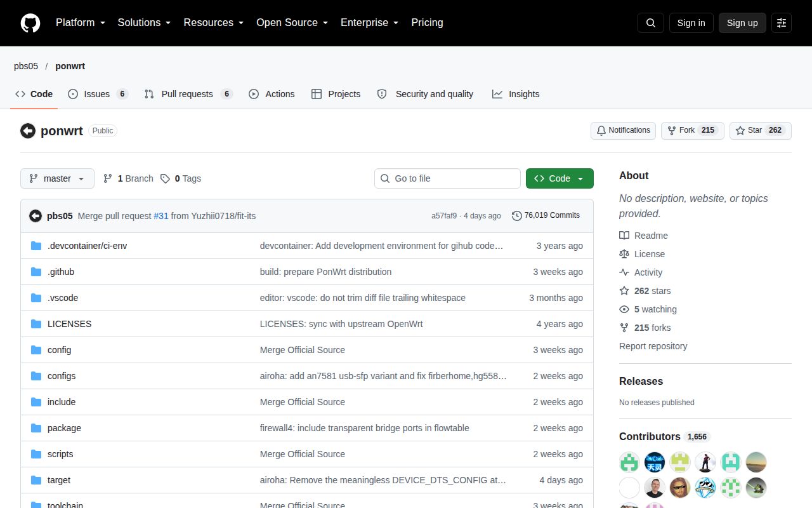Image resolution: width=812 pixels, height=508 pixels.
Task: Open the .devcontainer/ci-env folder icon
Action: coord(36,246)
